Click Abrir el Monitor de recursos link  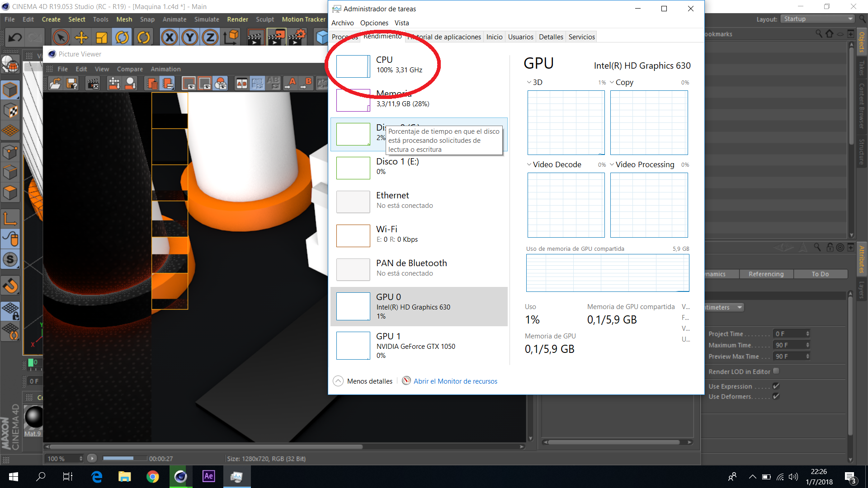(x=455, y=381)
